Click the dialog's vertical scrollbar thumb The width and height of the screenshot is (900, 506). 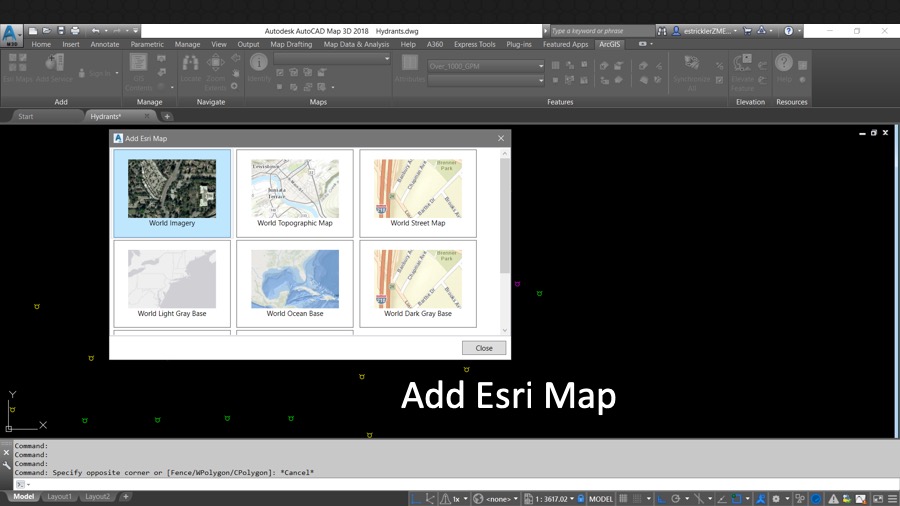pos(505,216)
